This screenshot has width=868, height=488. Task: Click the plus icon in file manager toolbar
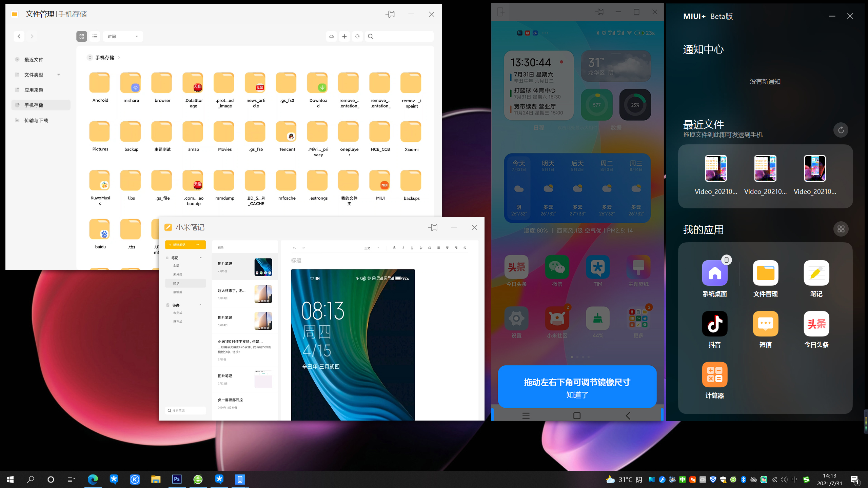[x=344, y=36]
